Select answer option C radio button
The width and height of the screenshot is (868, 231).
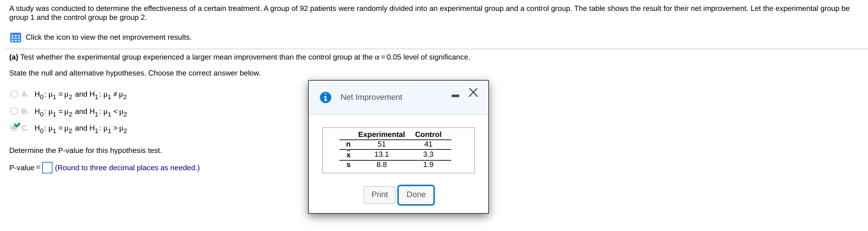[x=14, y=127]
